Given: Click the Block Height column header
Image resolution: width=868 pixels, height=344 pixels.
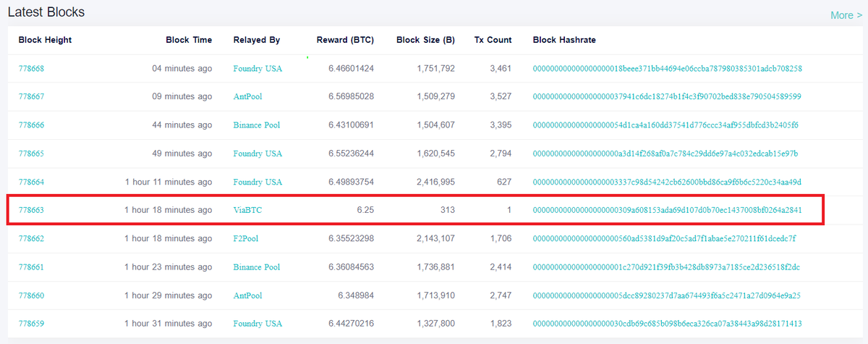Looking at the screenshot, I should (x=45, y=40).
